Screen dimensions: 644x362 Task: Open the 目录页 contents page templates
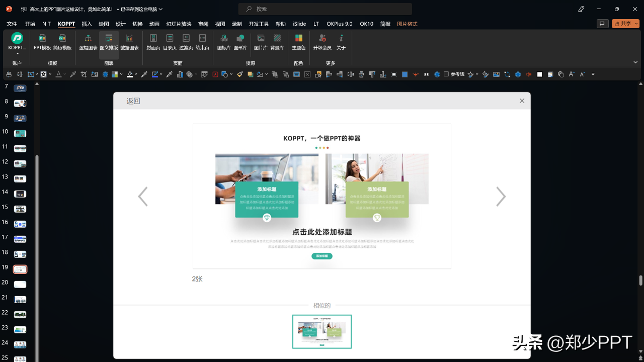click(170, 42)
